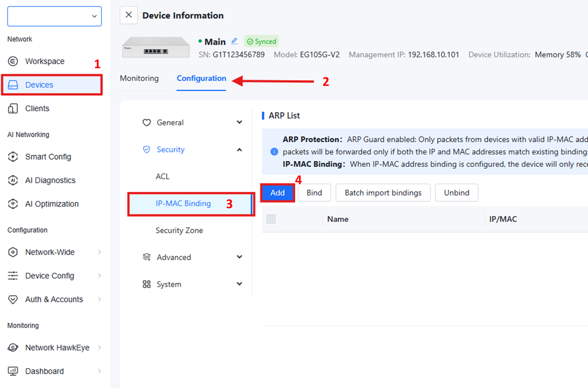The width and height of the screenshot is (588, 388).
Task: Click the AI Optimization icon
Action: [x=13, y=204]
